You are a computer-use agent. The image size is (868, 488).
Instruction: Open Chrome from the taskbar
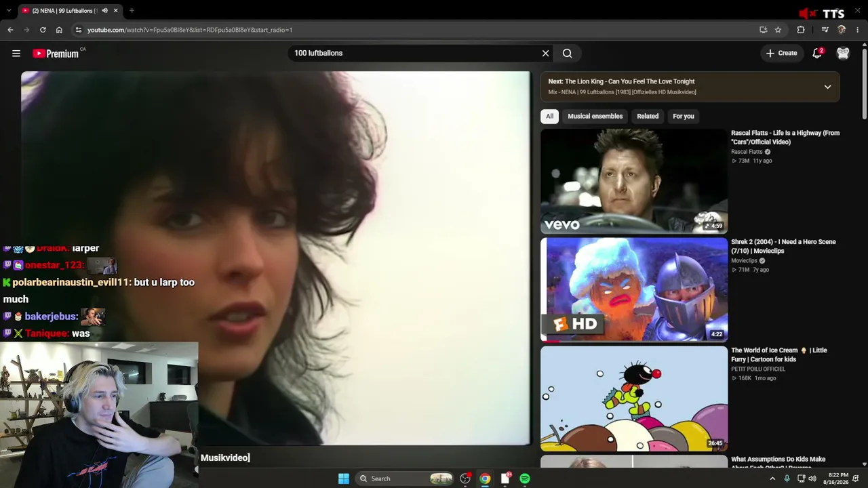coord(485,479)
